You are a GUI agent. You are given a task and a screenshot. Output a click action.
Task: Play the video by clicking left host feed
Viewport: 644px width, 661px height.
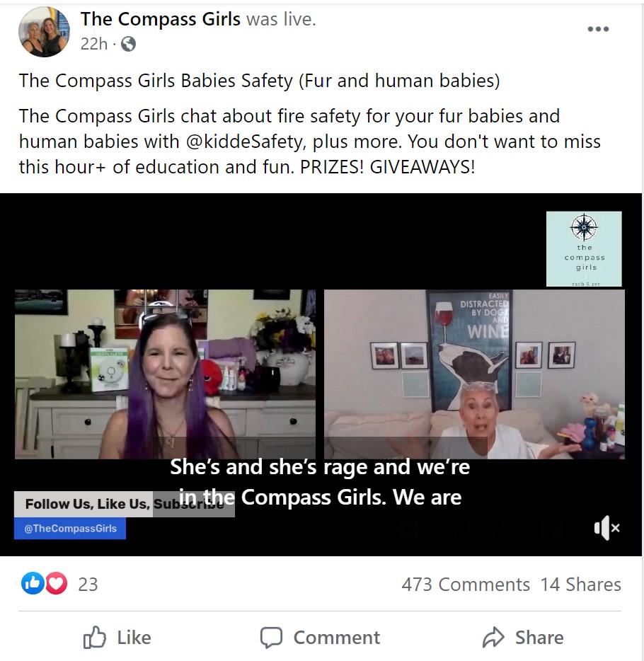tap(165, 374)
